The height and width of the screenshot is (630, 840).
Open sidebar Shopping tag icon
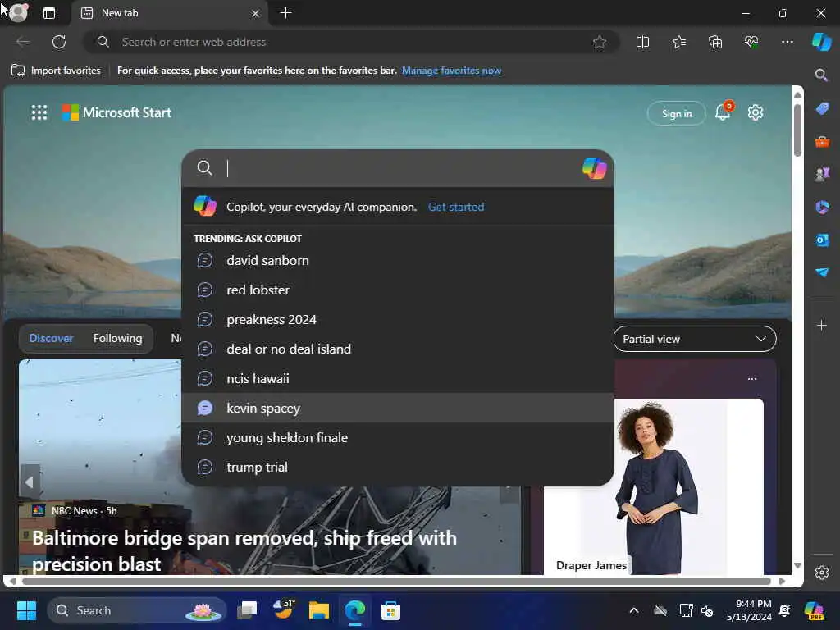coord(822,108)
